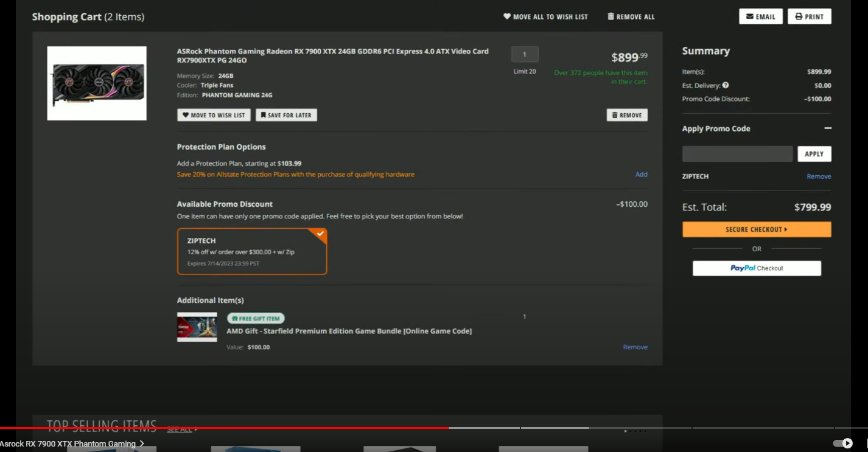Click Remove All items link
The image size is (868, 452).
[631, 17]
